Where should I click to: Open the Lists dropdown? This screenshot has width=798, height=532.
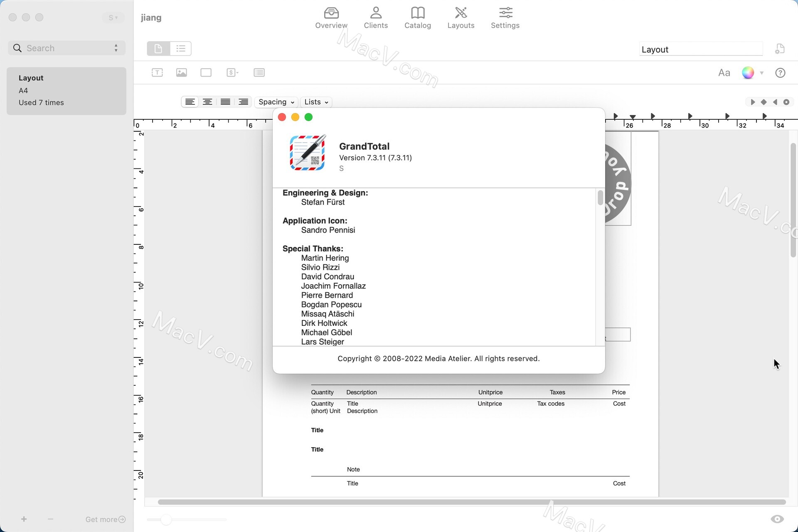(x=316, y=102)
